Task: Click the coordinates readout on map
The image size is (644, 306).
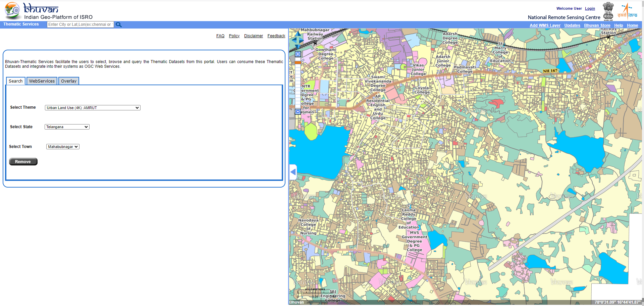Action: click(x=618, y=302)
